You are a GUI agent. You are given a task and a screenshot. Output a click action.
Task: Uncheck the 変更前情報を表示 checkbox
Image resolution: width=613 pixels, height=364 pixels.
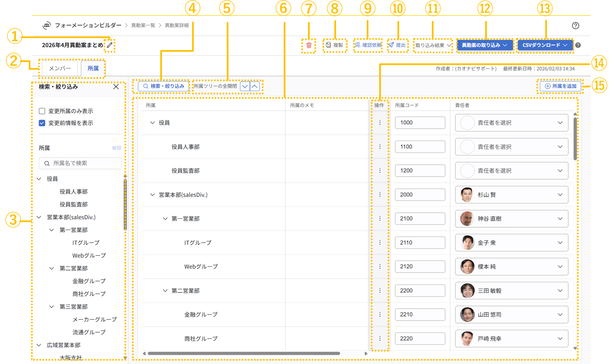(41, 123)
